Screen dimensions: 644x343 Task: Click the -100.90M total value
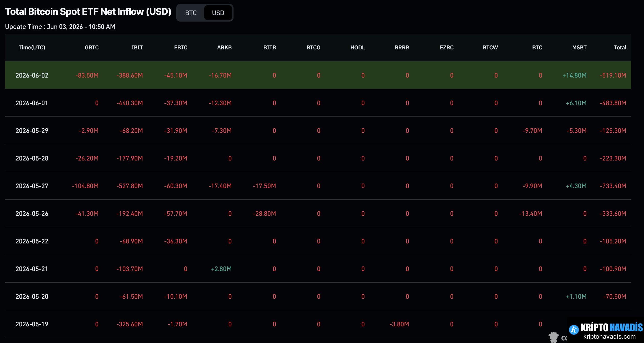point(613,269)
